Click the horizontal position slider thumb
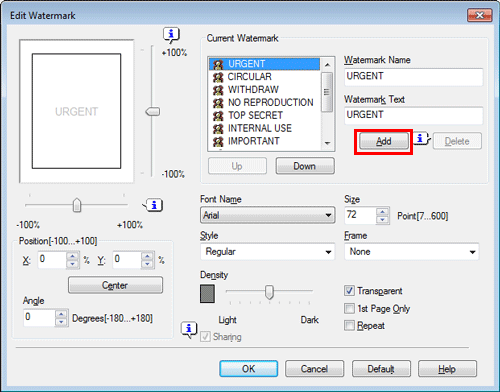500x392 pixels. pos(77,205)
